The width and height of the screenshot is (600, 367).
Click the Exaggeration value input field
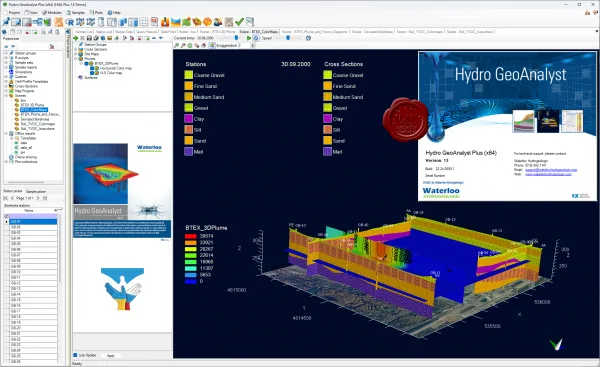[244, 46]
